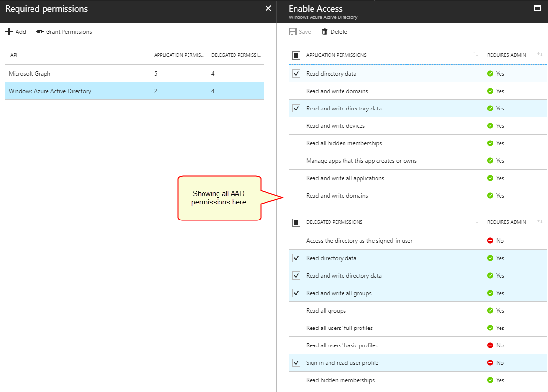548x392 pixels.
Task: Click the grayed-out Save disk icon
Action: pos(293,31)
